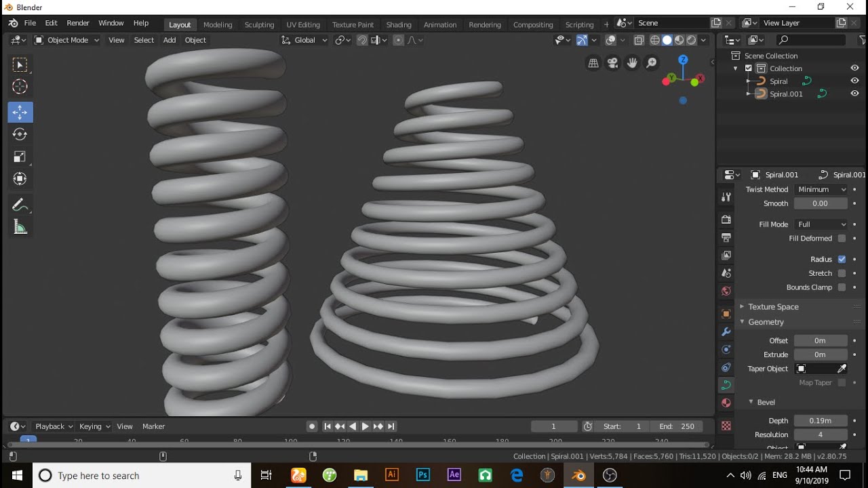Enable the Fill Deformed checkbox

[842, 239]
